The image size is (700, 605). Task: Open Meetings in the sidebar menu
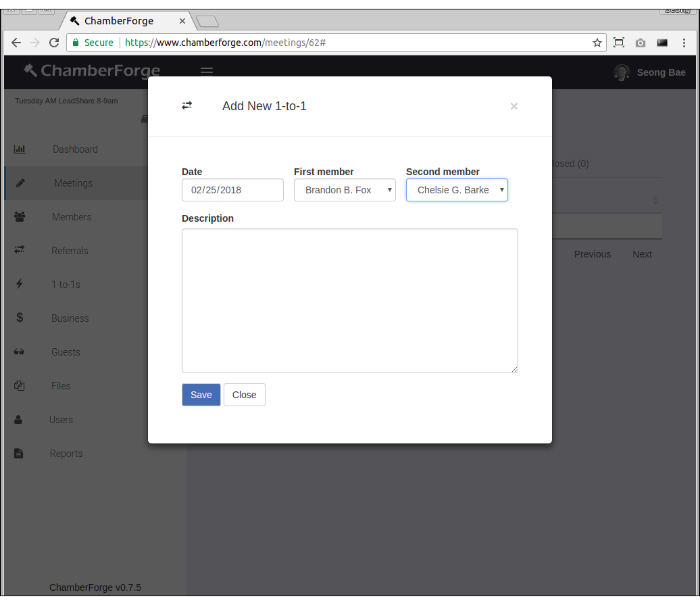click(73, 183)
